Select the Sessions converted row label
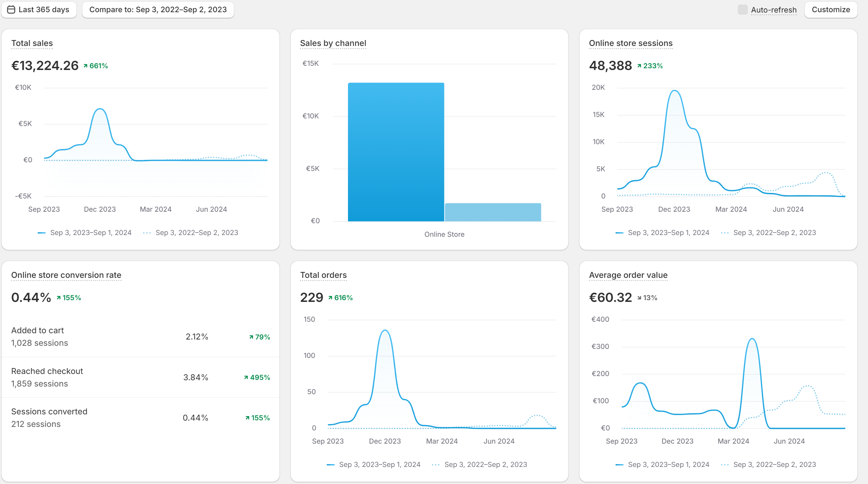 click(x=49, y=412)
